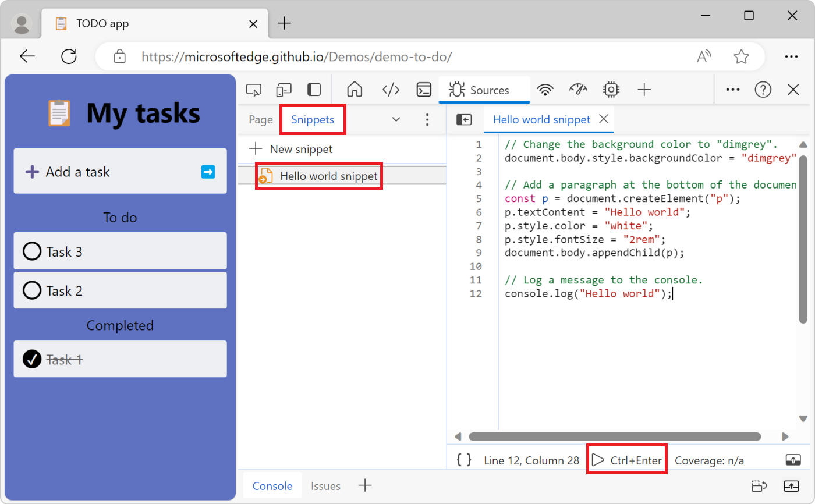
Task: Select the Network panel wifi icon
Action: coord(545,90)
